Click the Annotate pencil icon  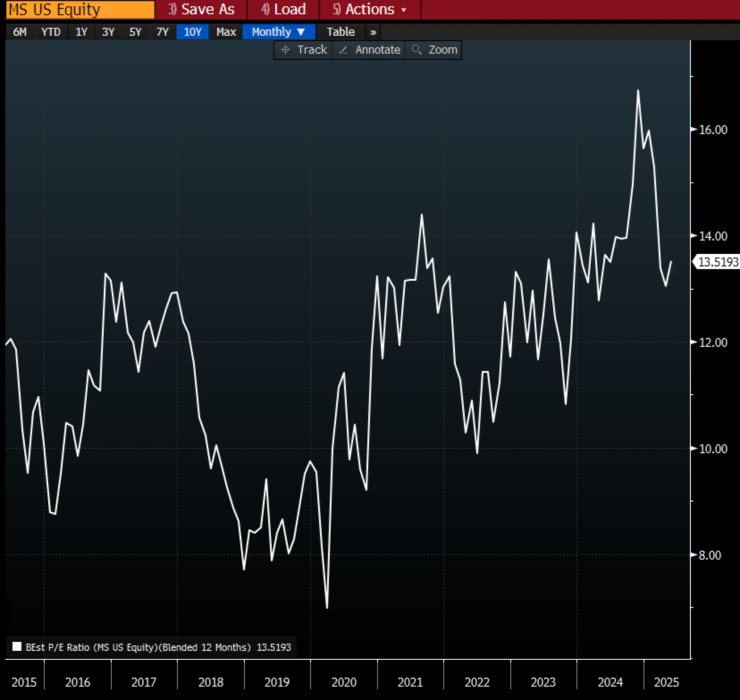344,50
